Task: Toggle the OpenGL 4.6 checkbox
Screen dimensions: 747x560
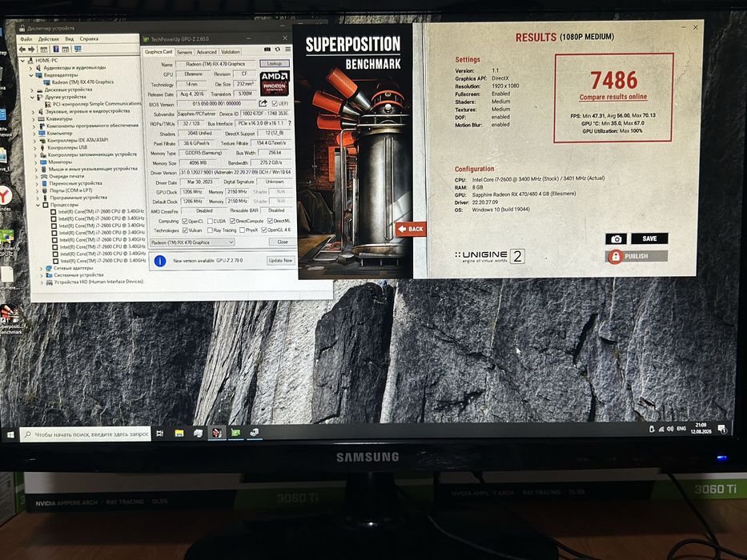Action: click(264, 230)
